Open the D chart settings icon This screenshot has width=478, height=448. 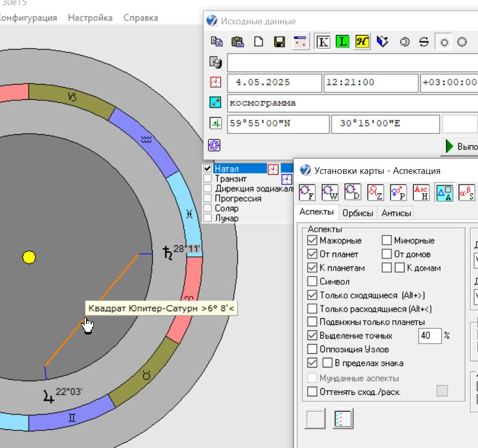click(x=353, y=192)
